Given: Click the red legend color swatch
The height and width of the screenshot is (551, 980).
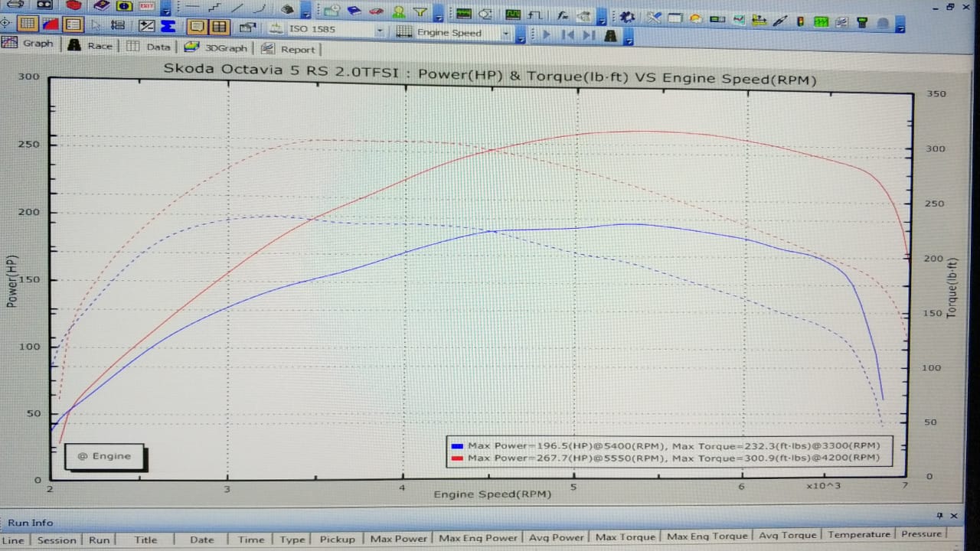Looking at the screenshot, I should 457,458.
